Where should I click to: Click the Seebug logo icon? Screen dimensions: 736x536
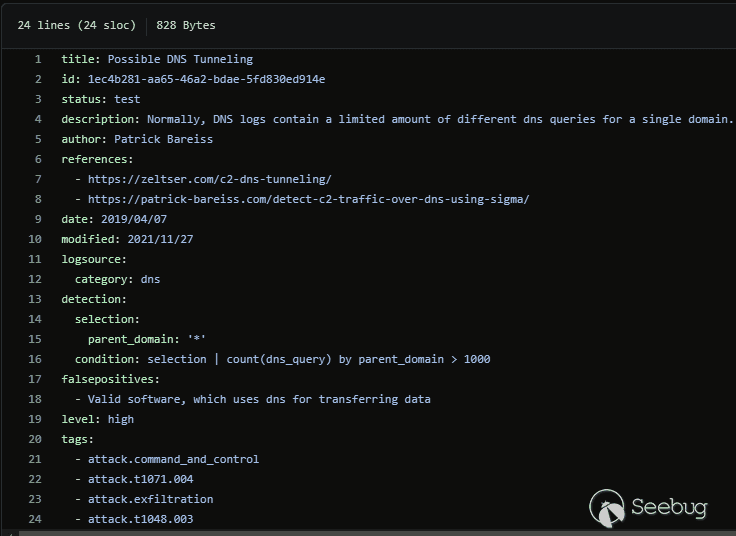(x=607, y=507)
